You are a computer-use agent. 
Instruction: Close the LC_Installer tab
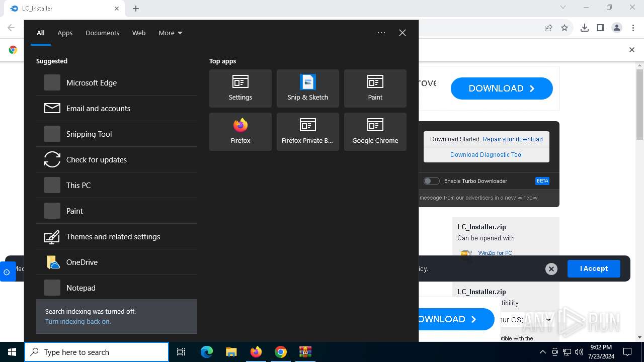pos(117,9)
